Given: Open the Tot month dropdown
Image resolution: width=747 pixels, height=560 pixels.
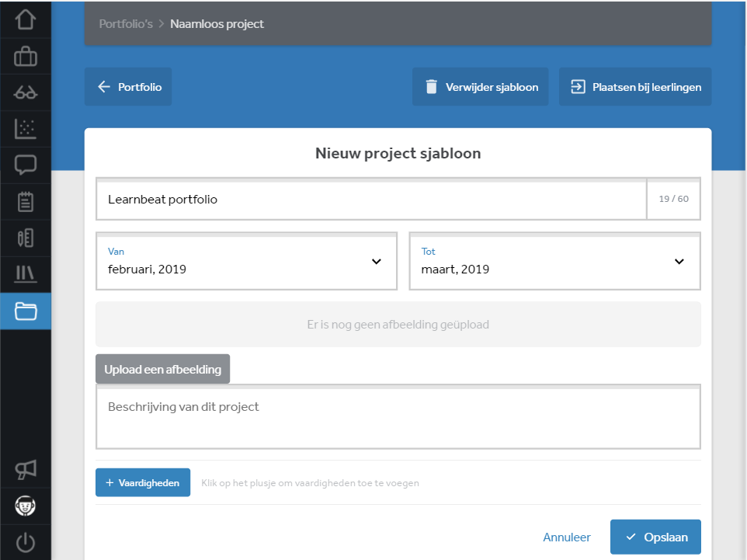Looking at the screenshot, I should click(x=554, y=261).
